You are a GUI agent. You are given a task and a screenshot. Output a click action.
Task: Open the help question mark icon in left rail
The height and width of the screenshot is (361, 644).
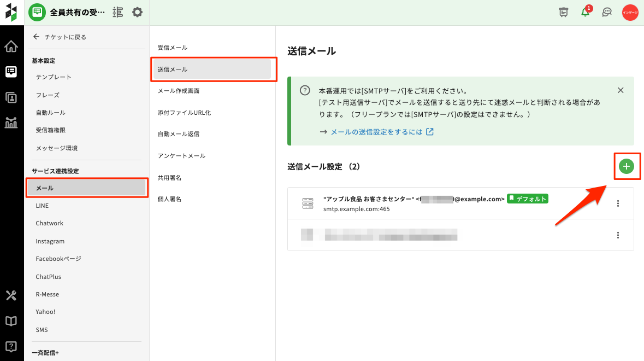click(11, 346)
